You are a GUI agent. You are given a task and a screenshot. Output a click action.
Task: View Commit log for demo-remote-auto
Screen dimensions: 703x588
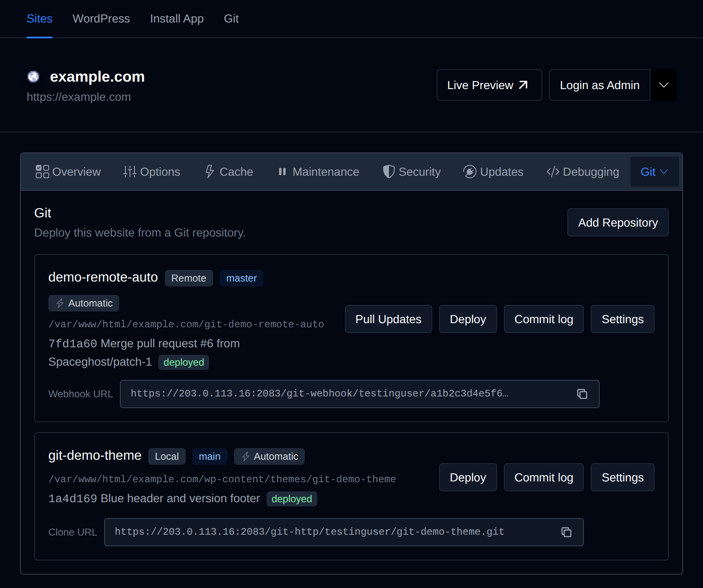click(x=544, y=319)
